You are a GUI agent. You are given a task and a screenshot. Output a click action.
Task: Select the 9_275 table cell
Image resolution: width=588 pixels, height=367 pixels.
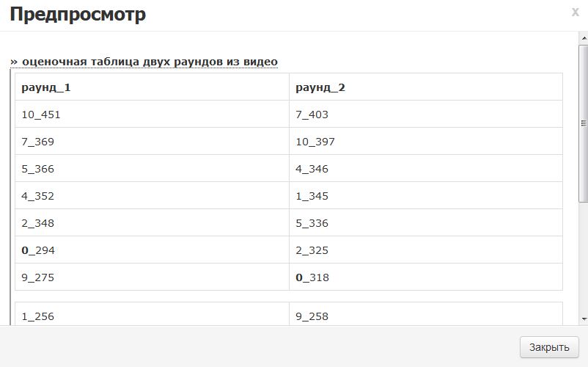click(x=152, y=277)
